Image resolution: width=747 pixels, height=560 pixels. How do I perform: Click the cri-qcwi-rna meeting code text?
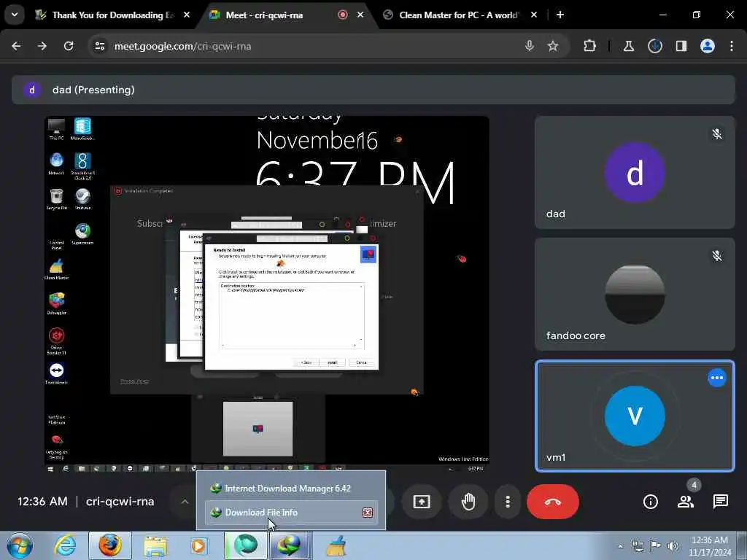pyautogui.click(x=120, y=502)
